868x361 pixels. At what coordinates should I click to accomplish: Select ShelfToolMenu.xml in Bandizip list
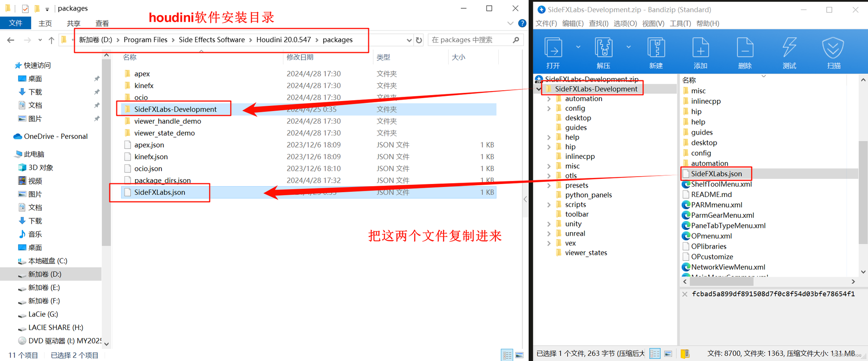721,184
